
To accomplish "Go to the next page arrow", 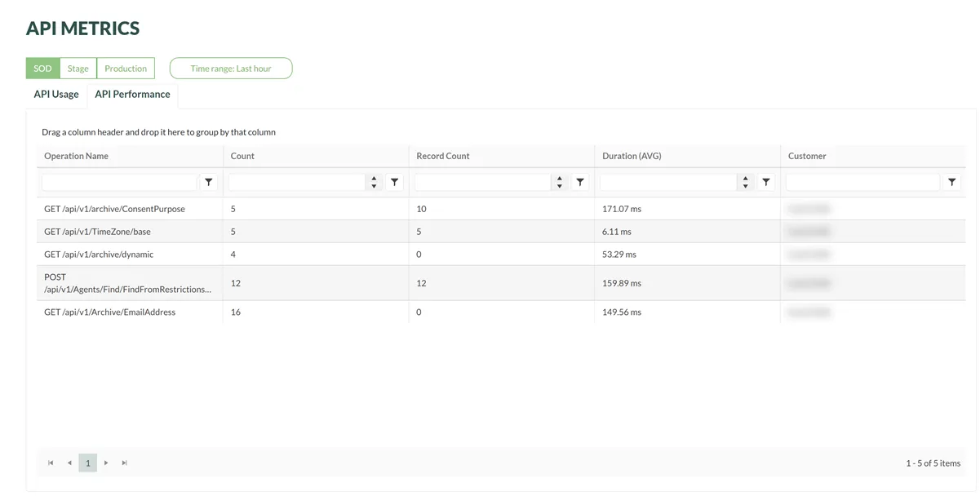I will tap(106, 463).
